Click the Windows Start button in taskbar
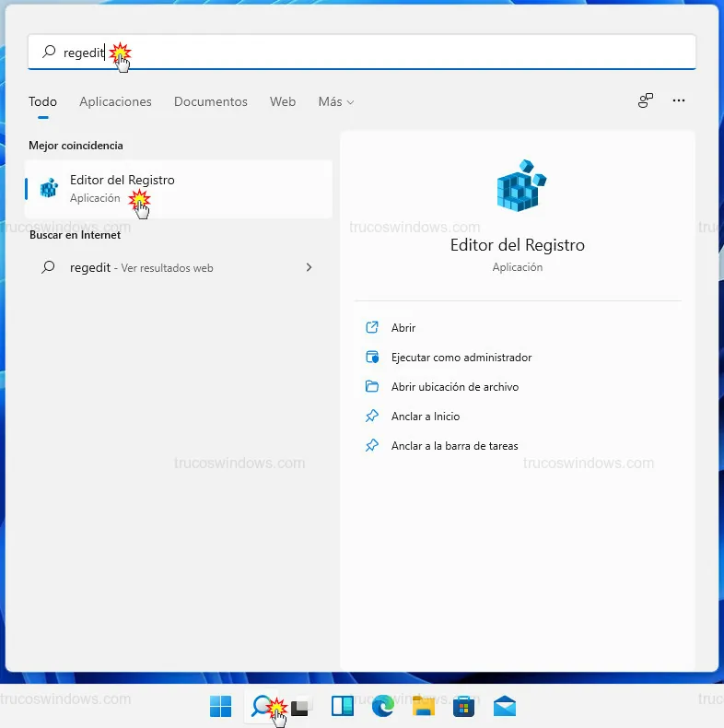This screenshot has height=728, width=724. [221, 706]
